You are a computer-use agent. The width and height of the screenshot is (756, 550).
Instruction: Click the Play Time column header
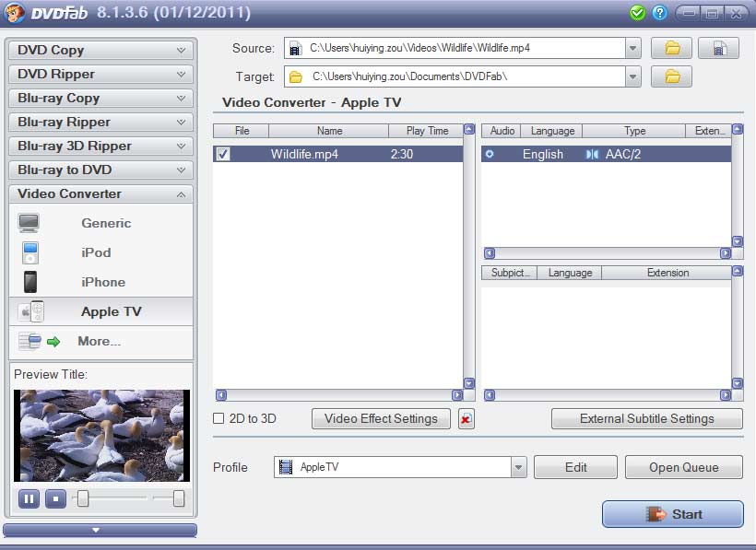coord(427,131)
